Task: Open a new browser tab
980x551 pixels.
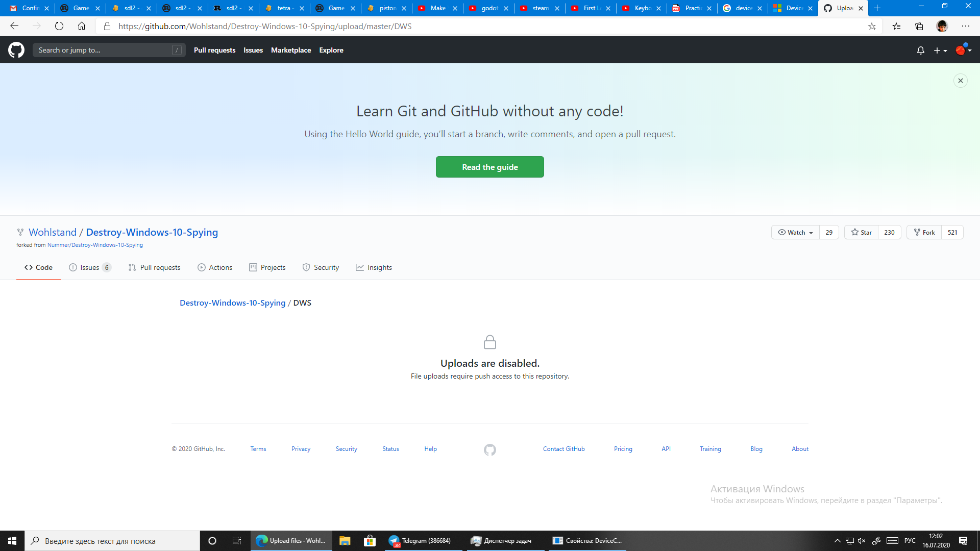Action: coord(877,8)
